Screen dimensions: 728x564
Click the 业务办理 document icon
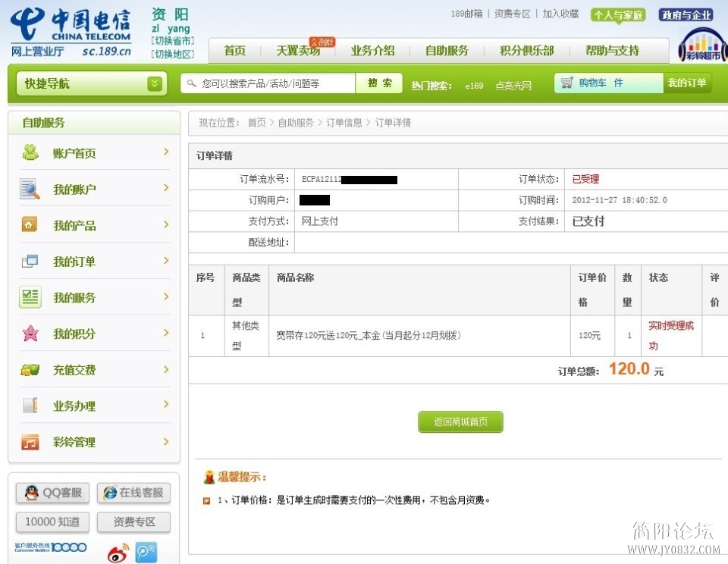coord(30,406)
